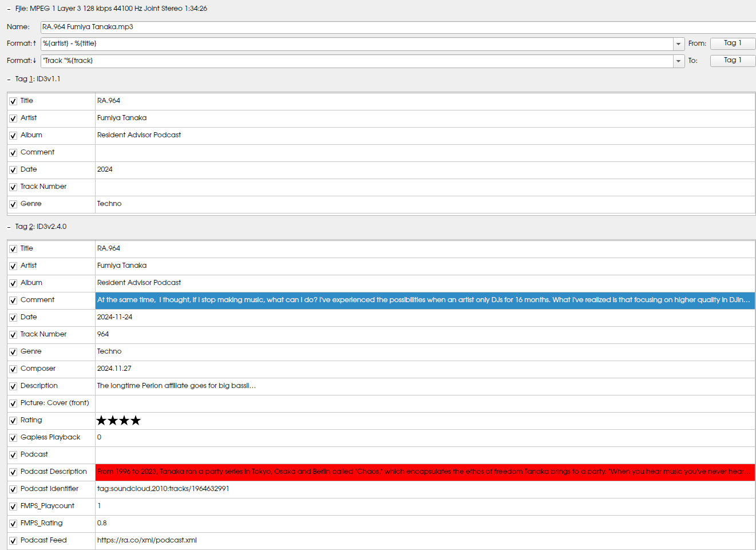
Task: Uncheck Album checkbox in Tag 2
Action: coord(13,283)
